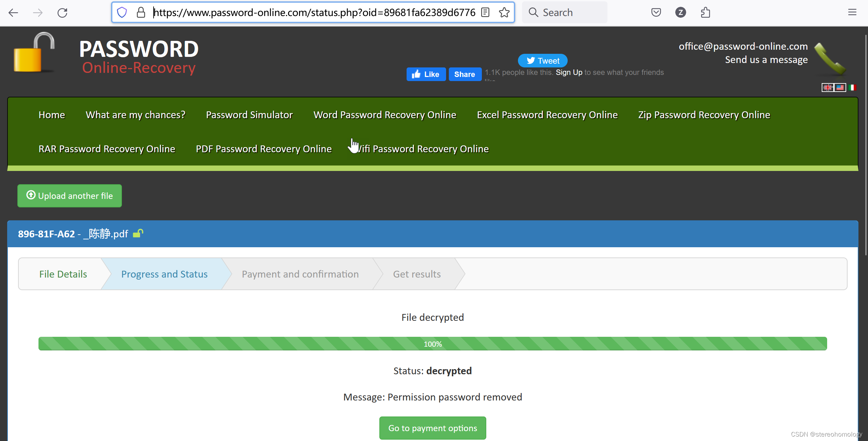Open the Pocket save icon

(656, 13)
